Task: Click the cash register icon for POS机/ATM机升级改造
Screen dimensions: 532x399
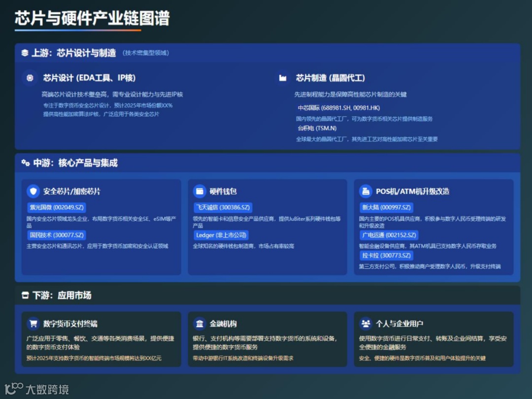Action: coord(366,191)
